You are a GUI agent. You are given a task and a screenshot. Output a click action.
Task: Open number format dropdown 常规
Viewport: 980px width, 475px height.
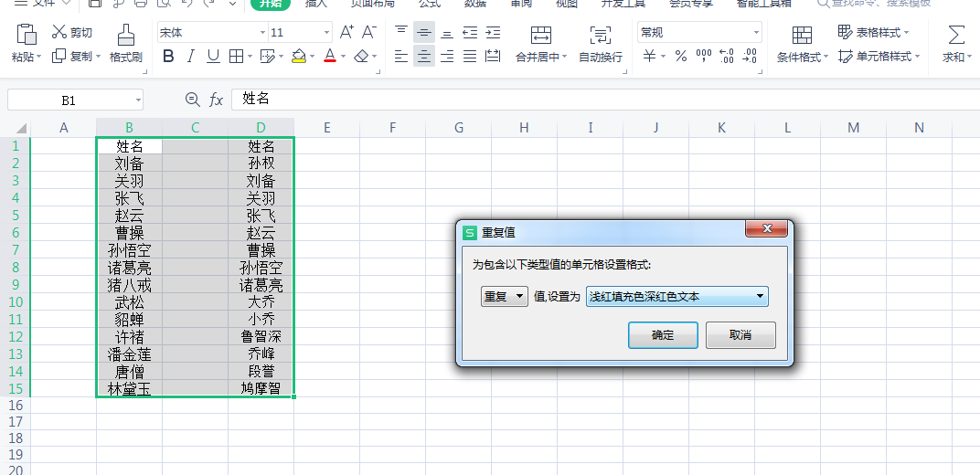(x=756, y=33)
